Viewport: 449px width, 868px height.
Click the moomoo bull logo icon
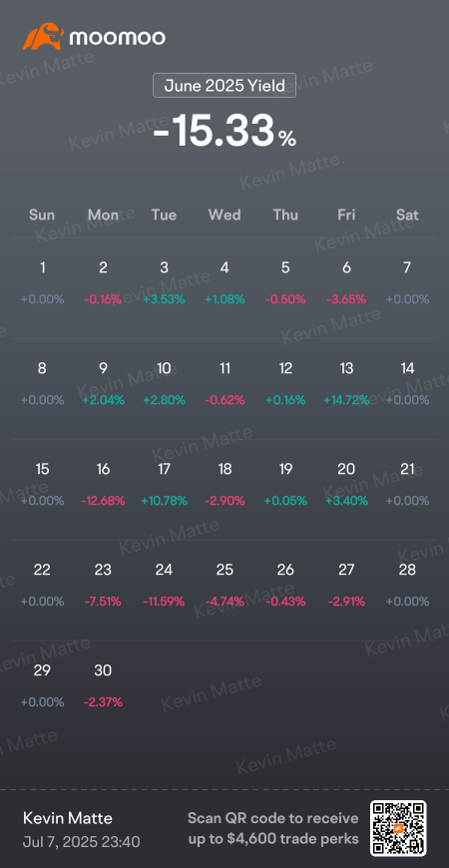(43, 37)
